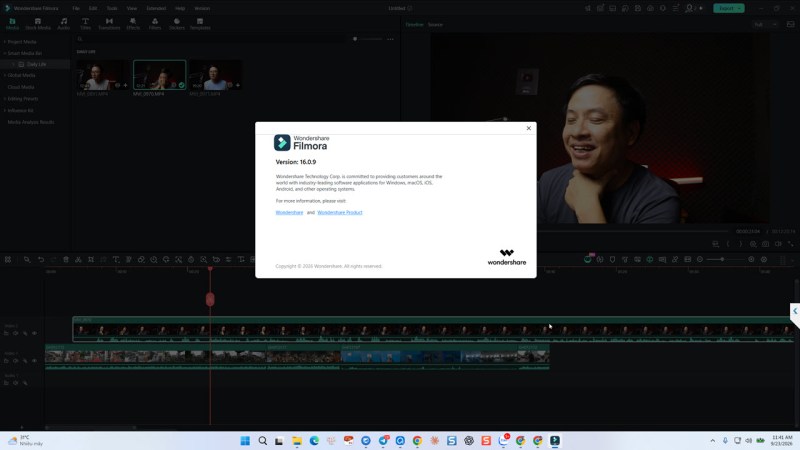Open Media Analysis Results
Screen dimensions: 800x450
[31, 122]
